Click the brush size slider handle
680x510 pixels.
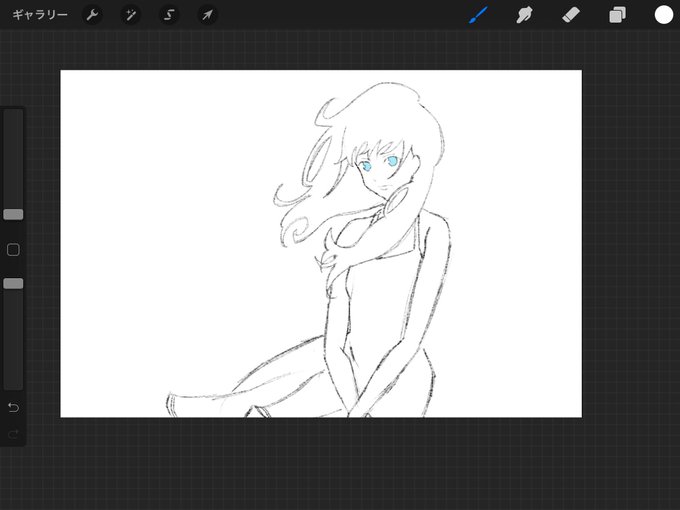(13, 214)
